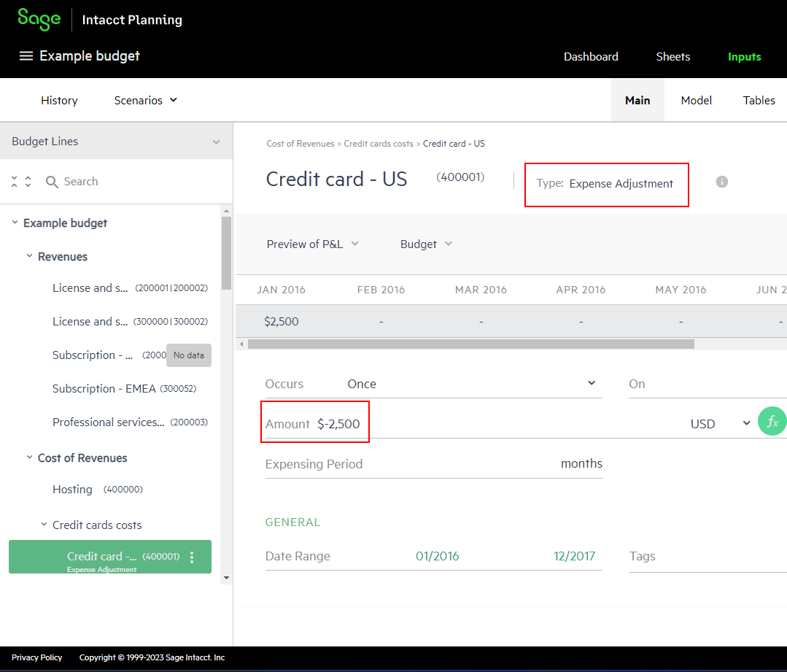Click the JAN 2016 value $2,500

[281, 322]
